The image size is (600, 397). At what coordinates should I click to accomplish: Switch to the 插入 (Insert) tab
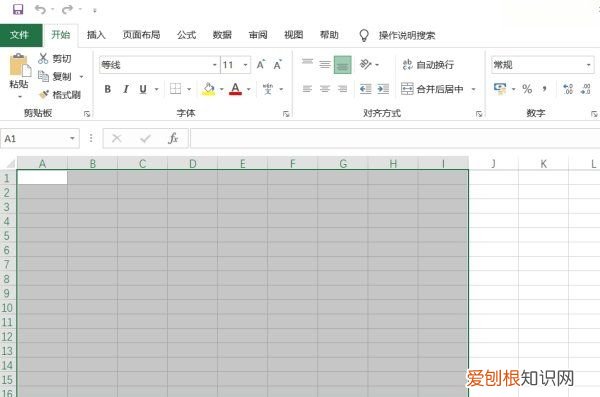pyautogui.click(x=96, y=35)
